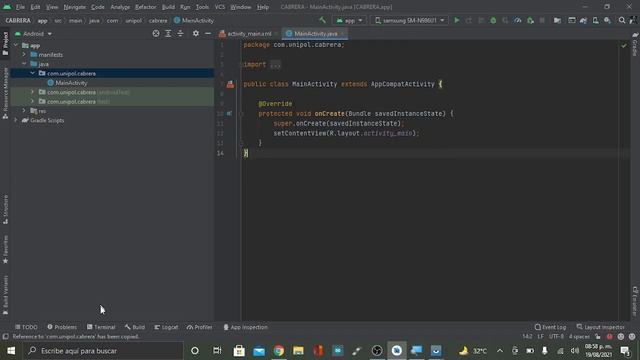Build the project with the hammer icon

coord(322,20)
